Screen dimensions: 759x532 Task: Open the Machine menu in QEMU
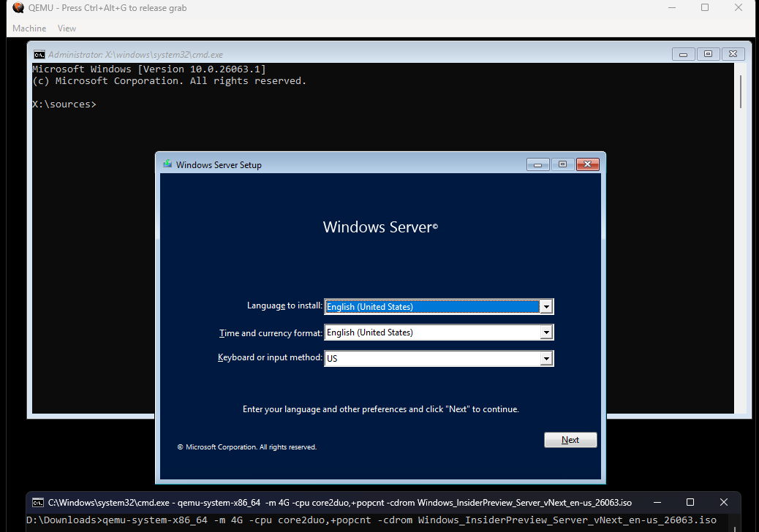coord(29,28)
